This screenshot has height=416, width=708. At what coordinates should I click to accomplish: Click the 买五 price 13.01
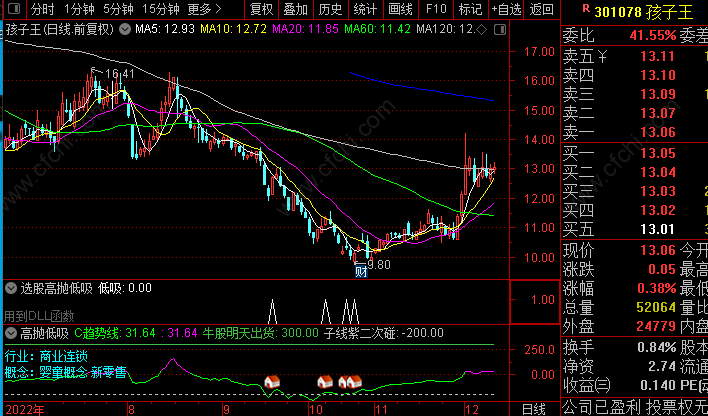[x=658, y=229]
